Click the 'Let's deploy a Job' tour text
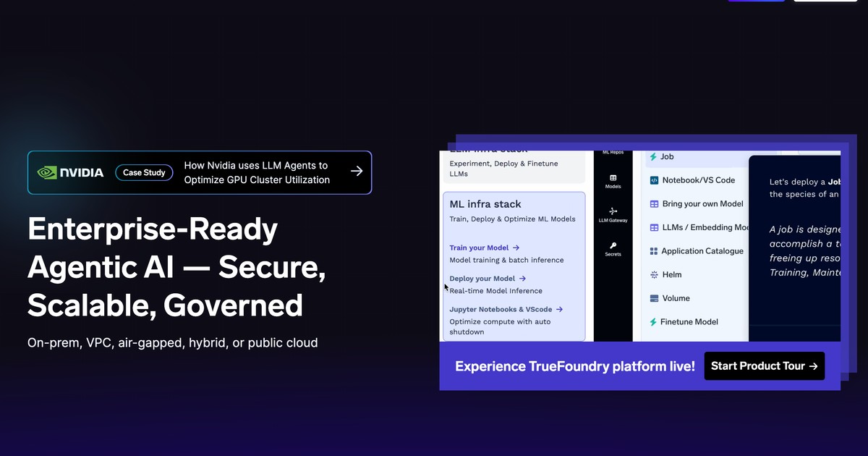This screenshot has height=456, width=868. coord(805,188)
